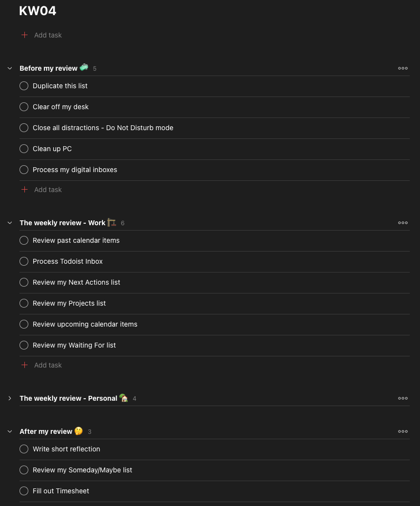
Task: Collapse the After my review section
Action: tap(10, 431)
